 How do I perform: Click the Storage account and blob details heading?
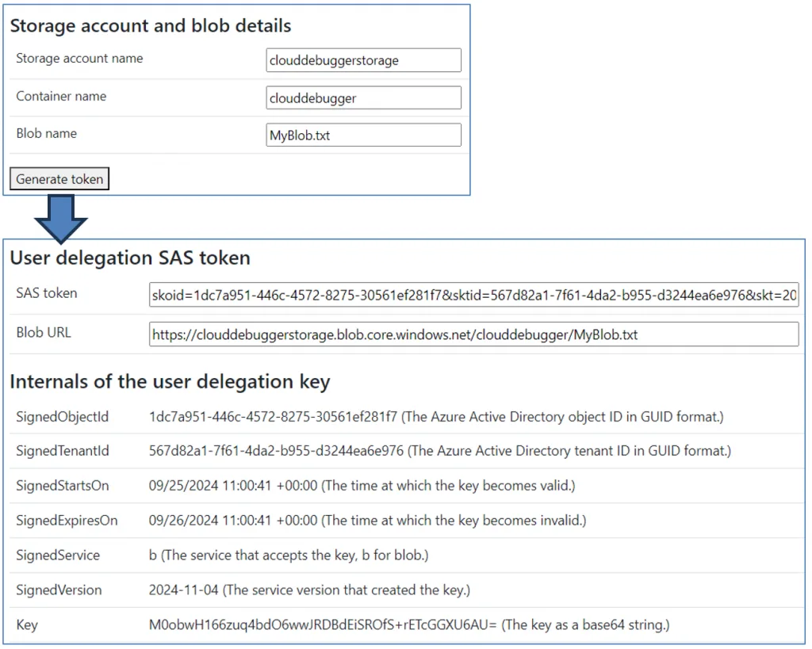click(x=151, y=26)
